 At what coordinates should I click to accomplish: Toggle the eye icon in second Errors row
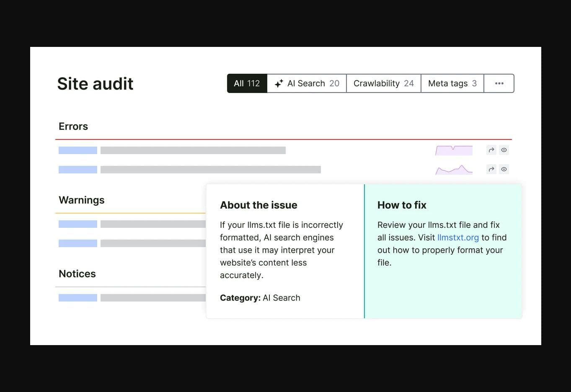click(x=504, y=169)
